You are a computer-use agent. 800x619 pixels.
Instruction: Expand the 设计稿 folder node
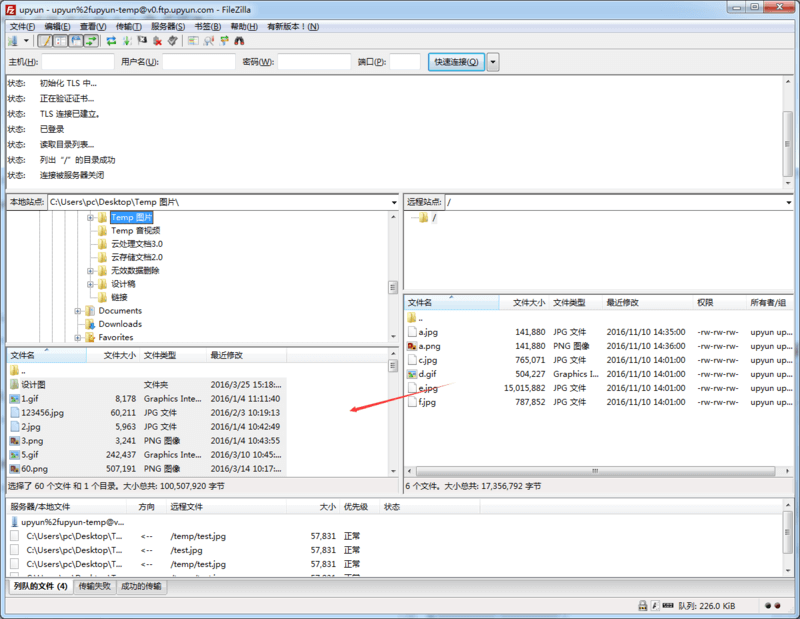coord(90,284)
